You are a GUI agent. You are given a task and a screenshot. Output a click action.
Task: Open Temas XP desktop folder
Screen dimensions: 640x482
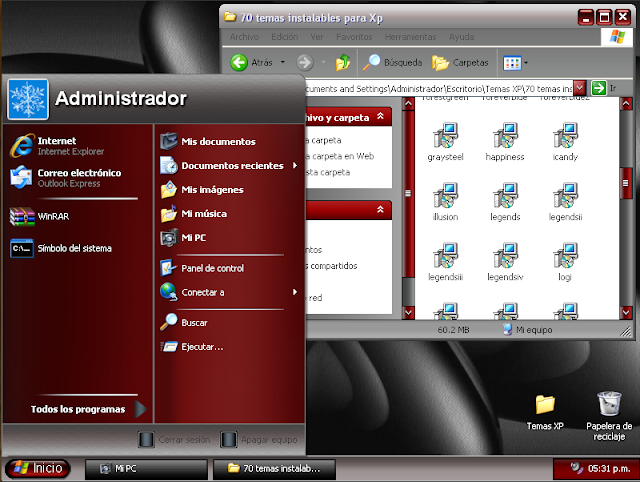coord(545,412)
